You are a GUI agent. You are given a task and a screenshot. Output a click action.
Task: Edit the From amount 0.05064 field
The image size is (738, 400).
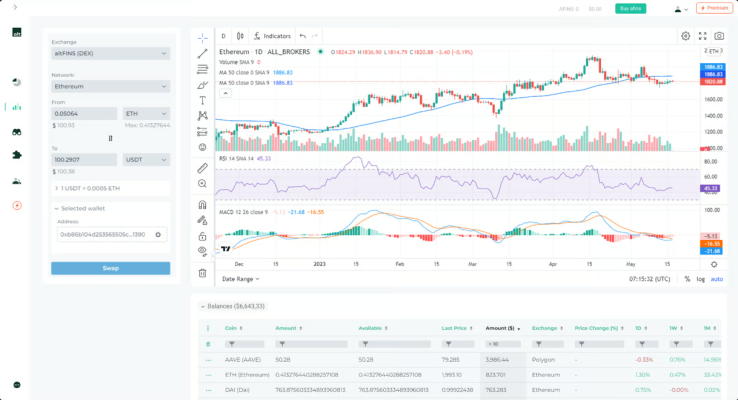click(84, 113)
